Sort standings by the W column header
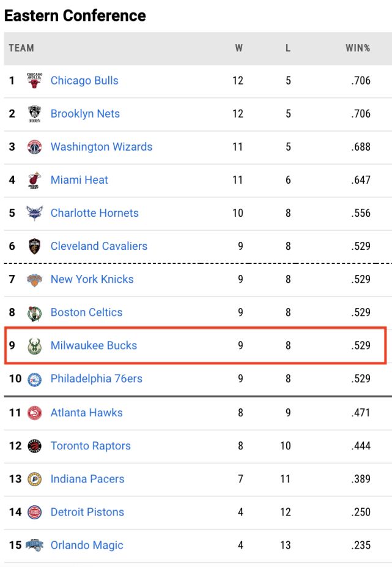 pos(239,48)
